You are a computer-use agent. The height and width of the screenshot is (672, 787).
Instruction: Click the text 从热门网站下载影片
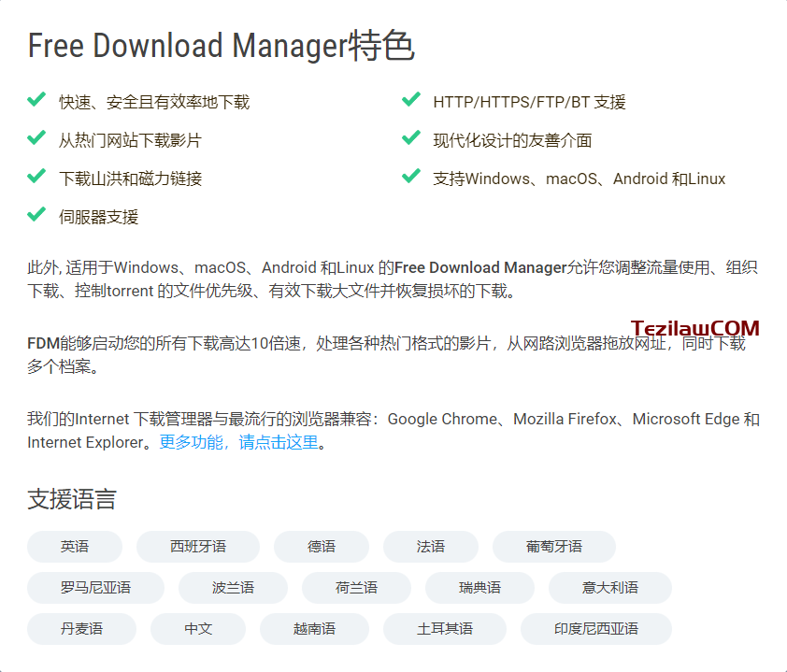(130, 140)
